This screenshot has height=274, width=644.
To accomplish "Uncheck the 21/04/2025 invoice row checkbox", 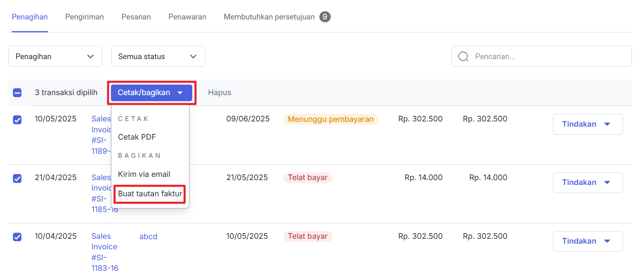I will [17, 178].
